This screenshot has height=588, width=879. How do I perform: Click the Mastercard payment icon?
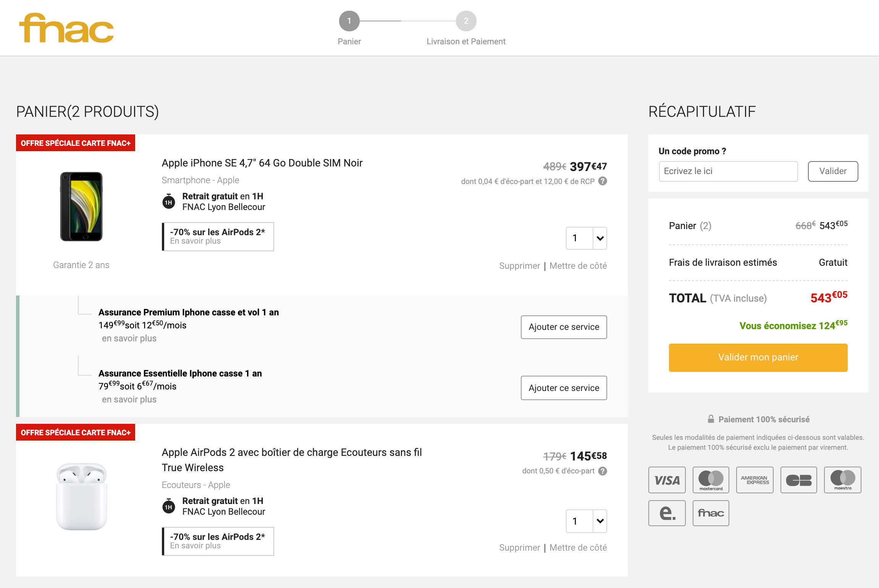pos(711,480)
